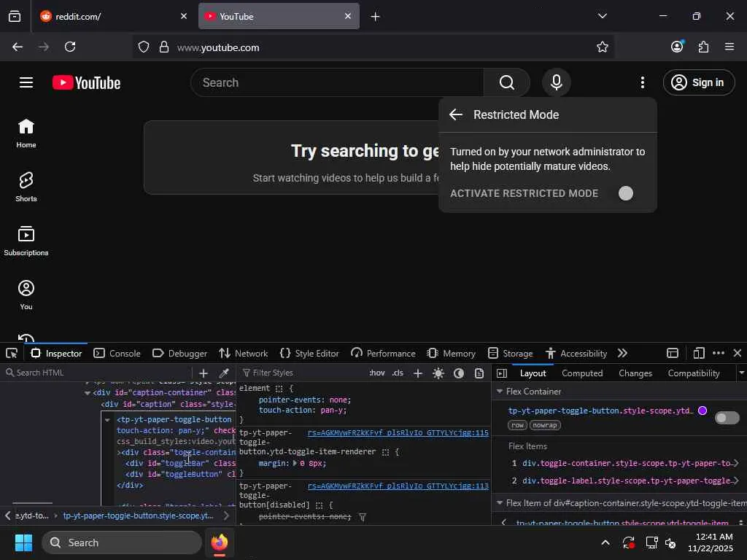747x560 pixels.
Task: Open the Style Editor tab
Action: tap(309, 354)
